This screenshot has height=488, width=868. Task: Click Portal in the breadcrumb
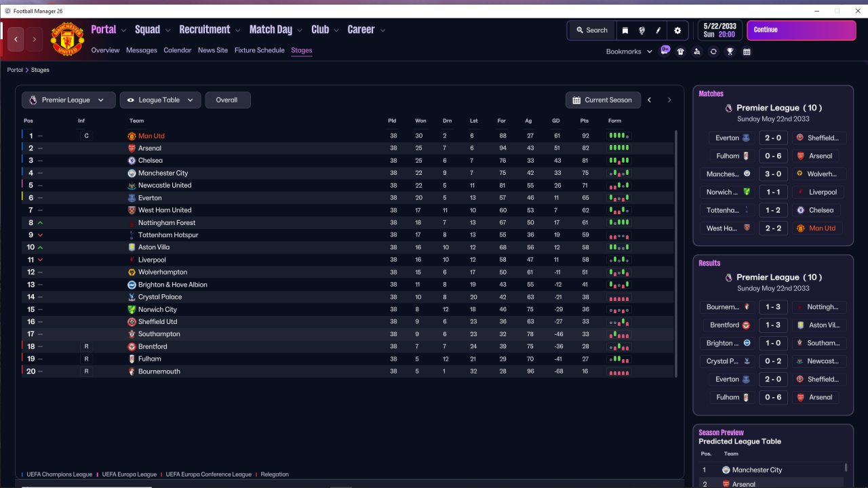tap(15, 70)
